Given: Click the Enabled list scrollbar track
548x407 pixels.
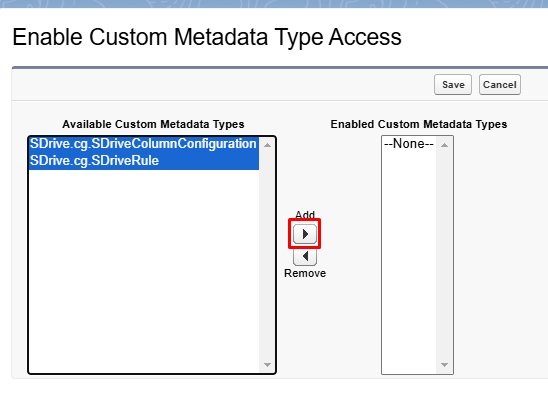Looking at the screenshot, I should coord(444,255).
